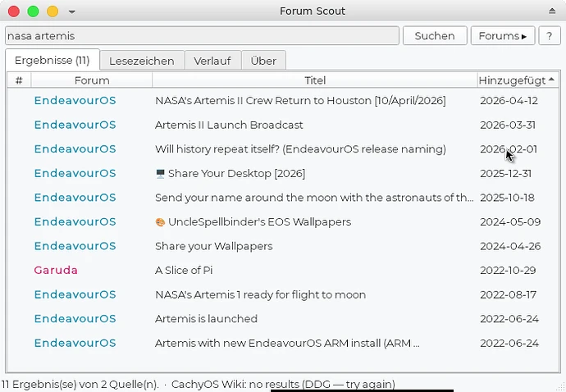Focus the search field containing nasa artemis

pyautogui.click(x=202, y=36)
